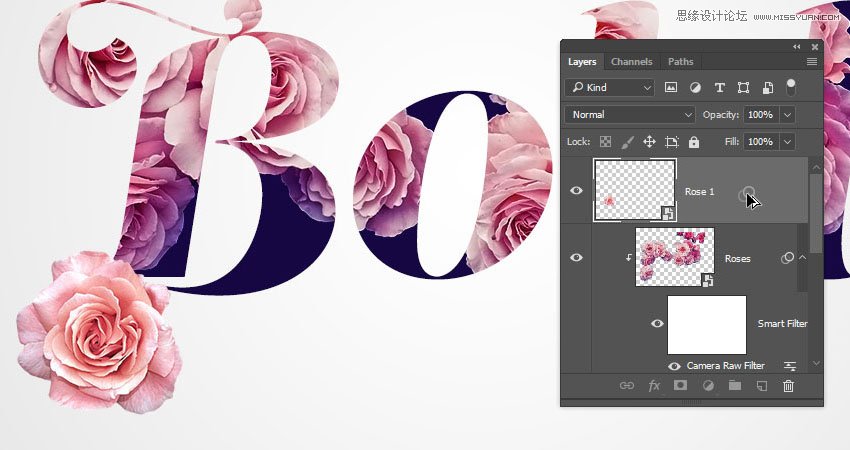
Task: Select the Roses layer thumbnail
Action: (x=675, y=257)
